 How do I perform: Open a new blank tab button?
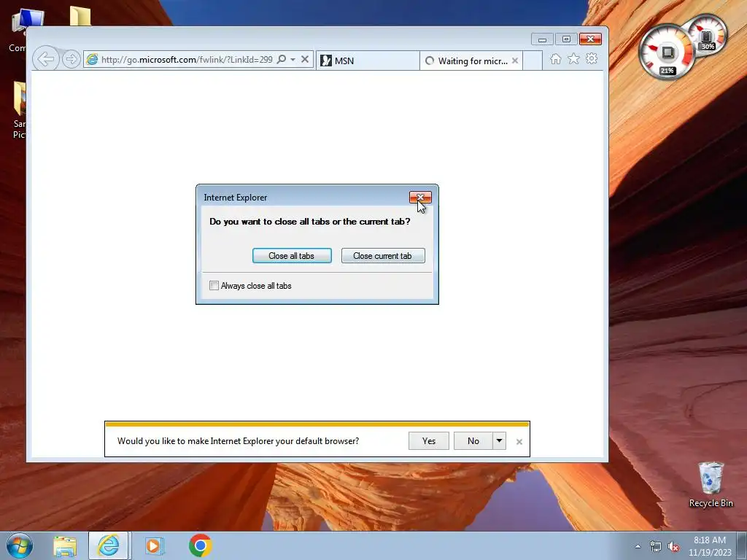tap(533, 61)
